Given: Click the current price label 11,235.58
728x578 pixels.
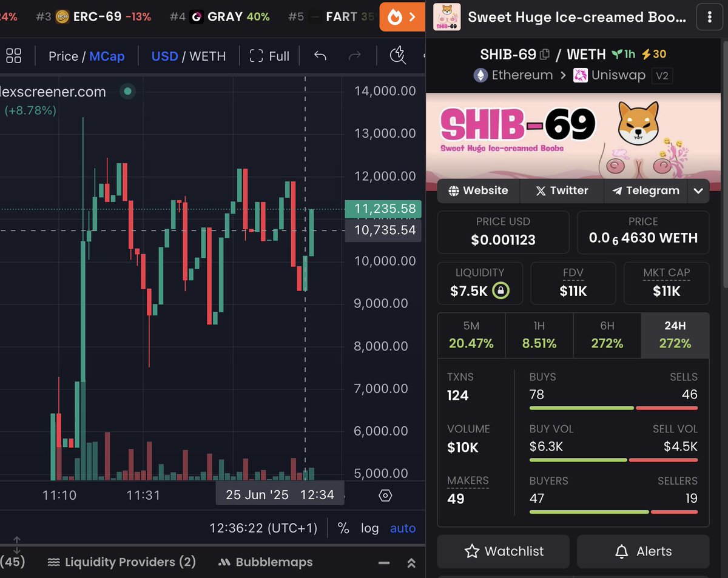Looking at the screenshot, I should pyautogui.click(x=382, y=209).
